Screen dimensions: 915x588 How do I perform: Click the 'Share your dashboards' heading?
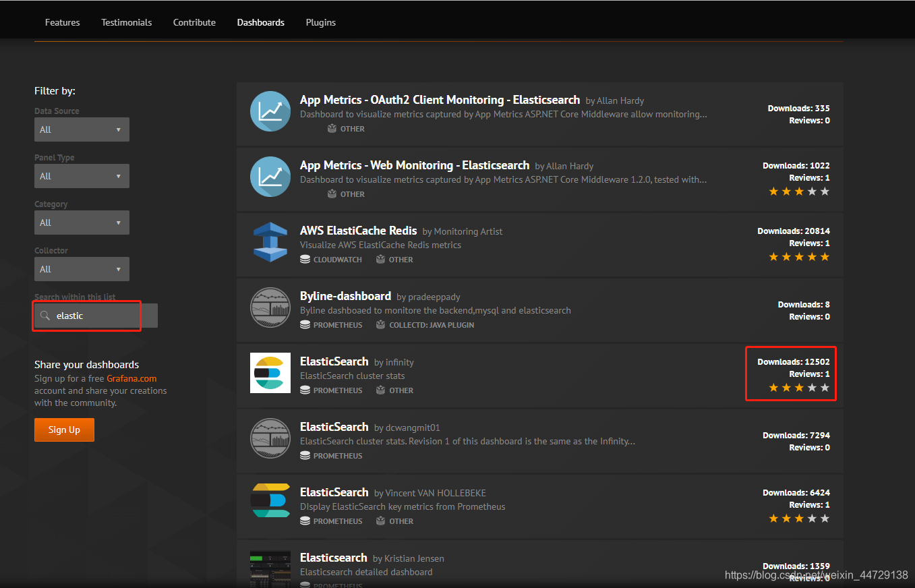tap(87, 364)
